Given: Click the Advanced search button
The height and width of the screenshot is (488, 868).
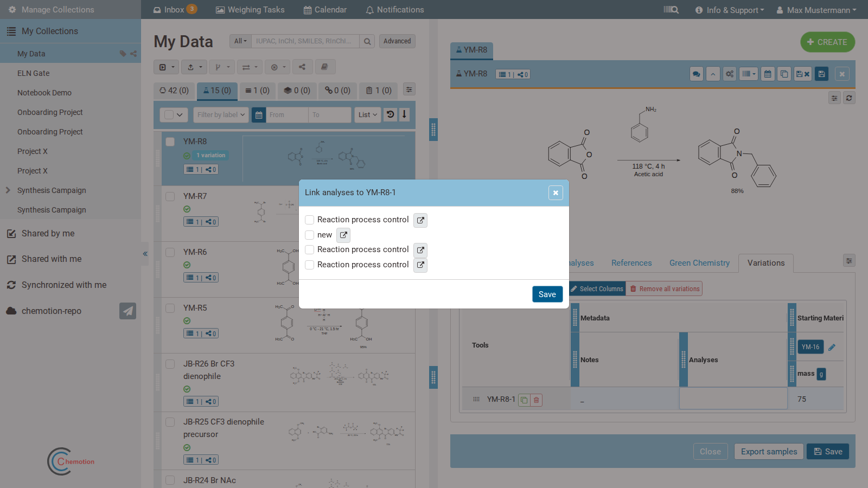Looking at the screenshot, I should (x=397, y=41).
